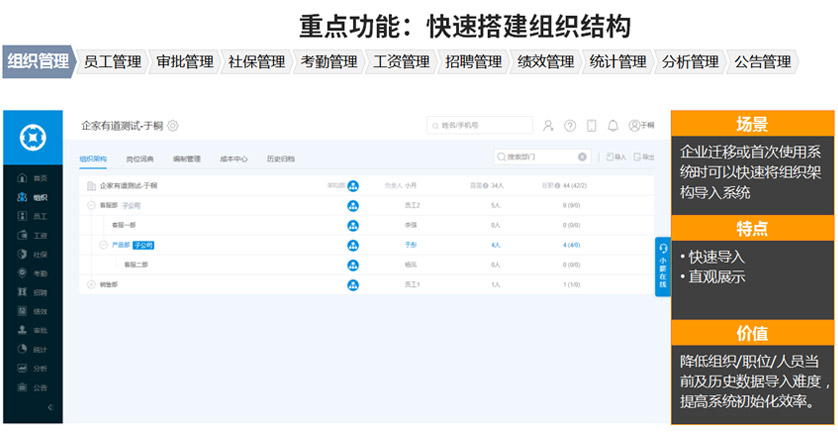838x434 pixels.
Task: Collapse the 产品部 tree node
Action: (x=103, y=245)
